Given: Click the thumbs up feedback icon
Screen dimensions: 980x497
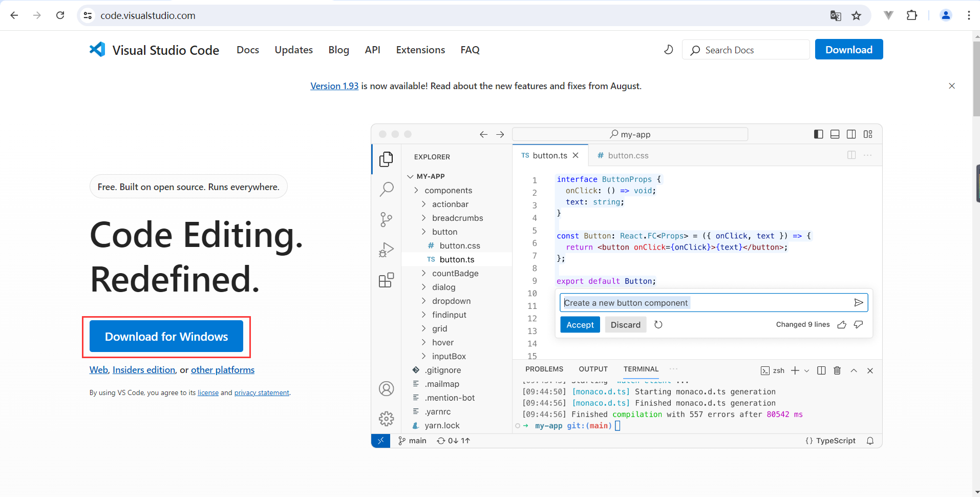Looking at the screenshot, I should point(842,325).
